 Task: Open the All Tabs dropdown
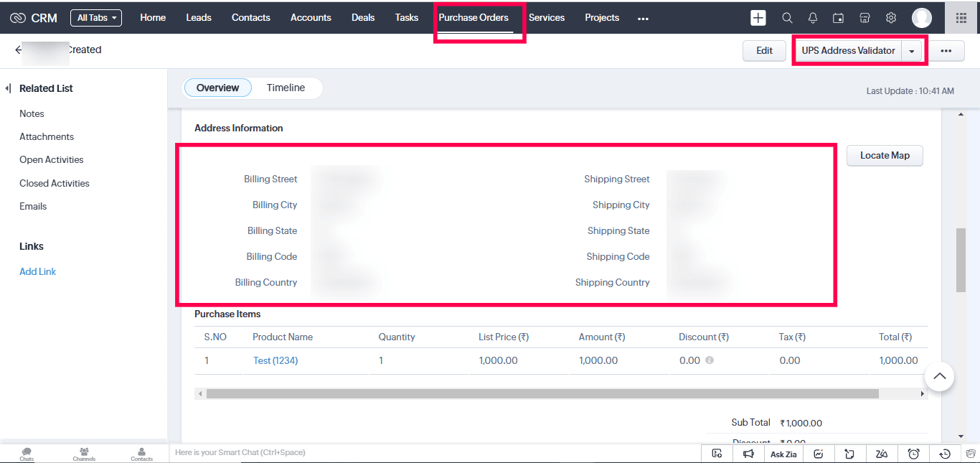(x=96, y=18)
